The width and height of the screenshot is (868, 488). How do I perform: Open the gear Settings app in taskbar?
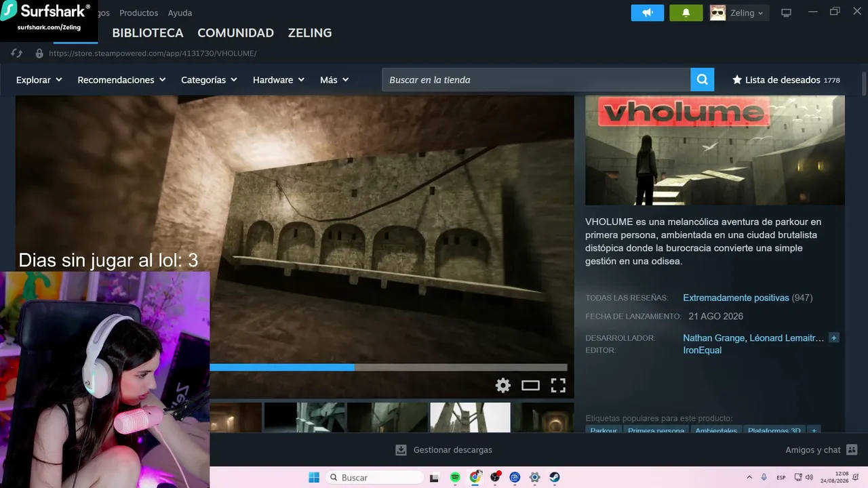(x=534, y=477)
